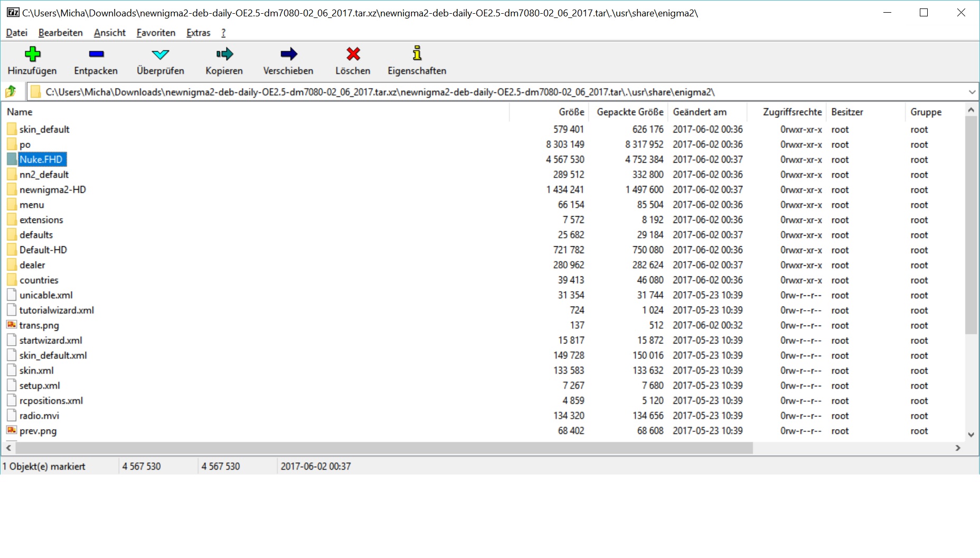Go up one folder level icon
Image resolution: width=980 pixels, height=558 pixels.
click(x=11, y=92)
